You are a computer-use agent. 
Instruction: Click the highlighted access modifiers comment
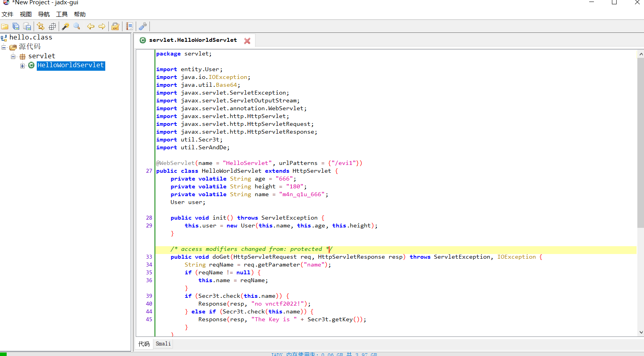point(251,249)
